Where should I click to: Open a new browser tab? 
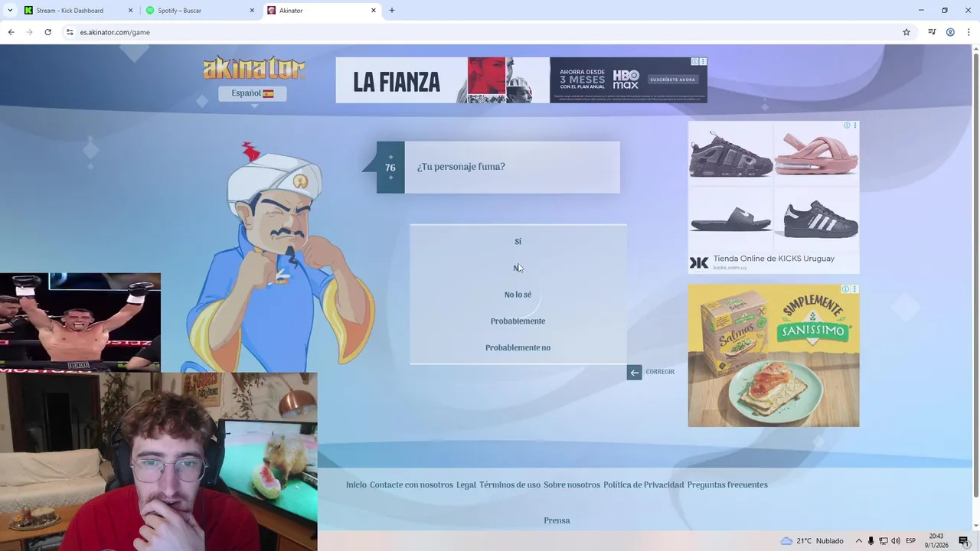pyautogui.click(x=392, y=11)
